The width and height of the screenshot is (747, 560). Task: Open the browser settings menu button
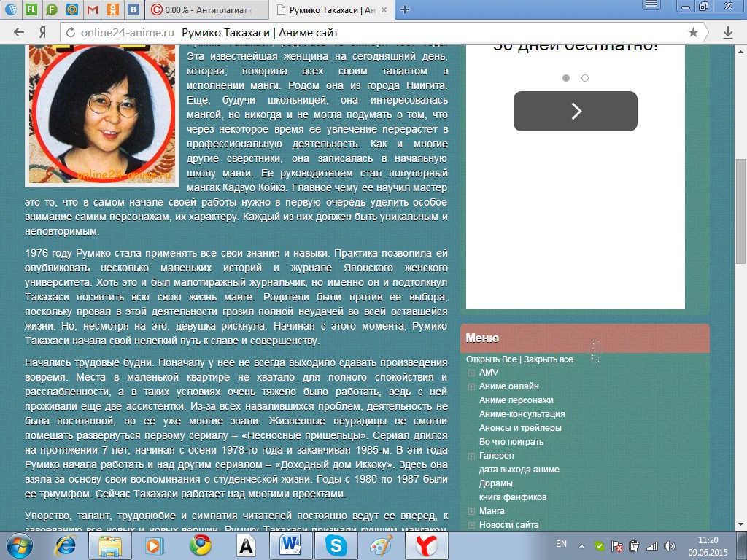tap(651, 5)
